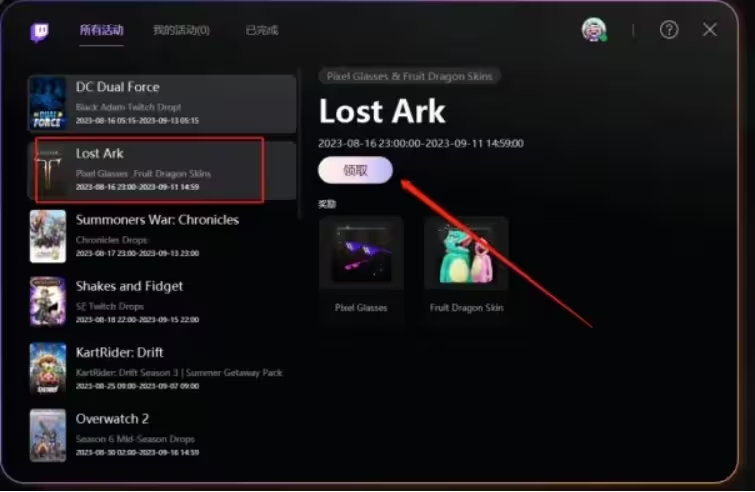
Task: Click the Shakes and Fidget cover icon
Action: [x=48, y=302]
